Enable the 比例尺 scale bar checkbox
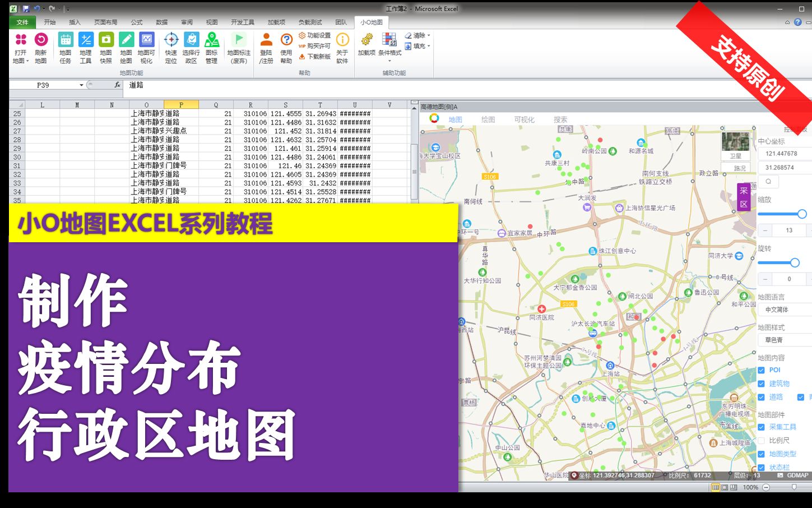 [x=761, y=441]
